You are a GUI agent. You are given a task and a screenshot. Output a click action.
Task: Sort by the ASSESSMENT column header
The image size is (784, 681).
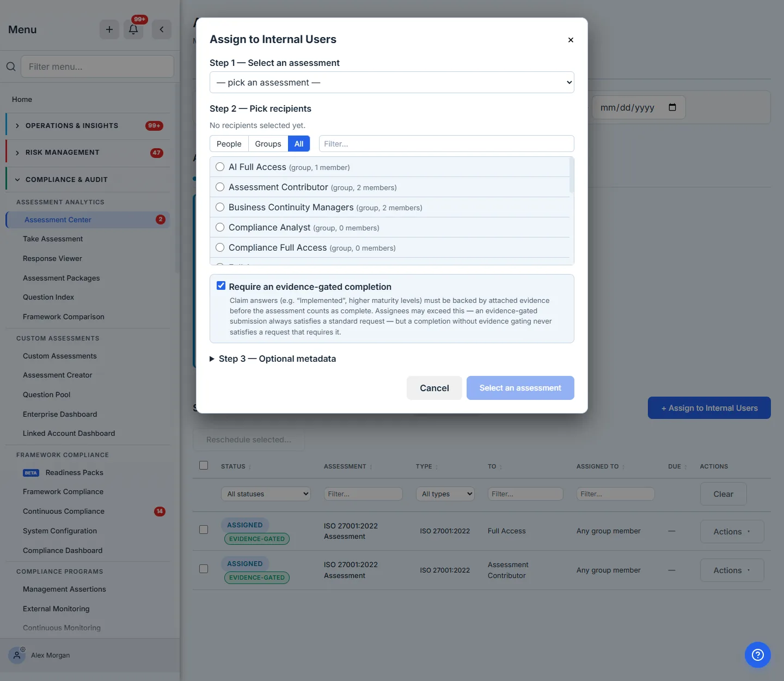tap(348, 466)
